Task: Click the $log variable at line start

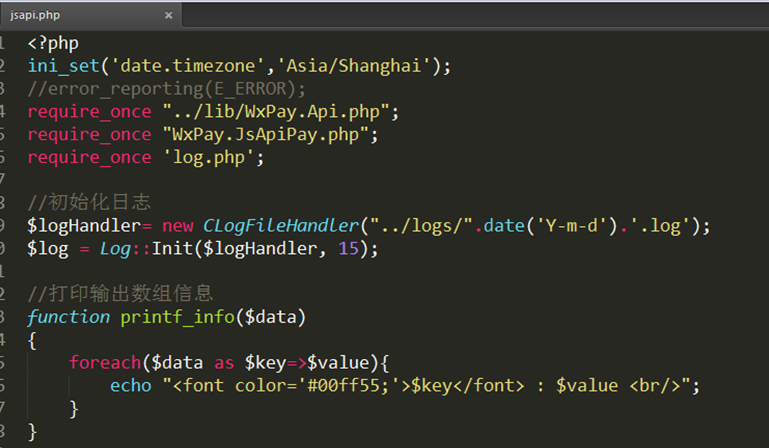Action: [x=48, y=249]
